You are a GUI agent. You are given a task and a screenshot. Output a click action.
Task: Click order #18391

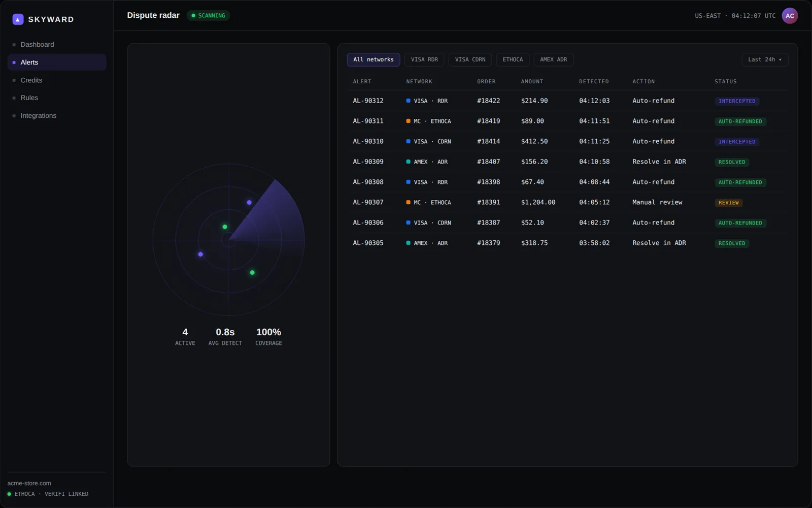[x=488, y=202]
